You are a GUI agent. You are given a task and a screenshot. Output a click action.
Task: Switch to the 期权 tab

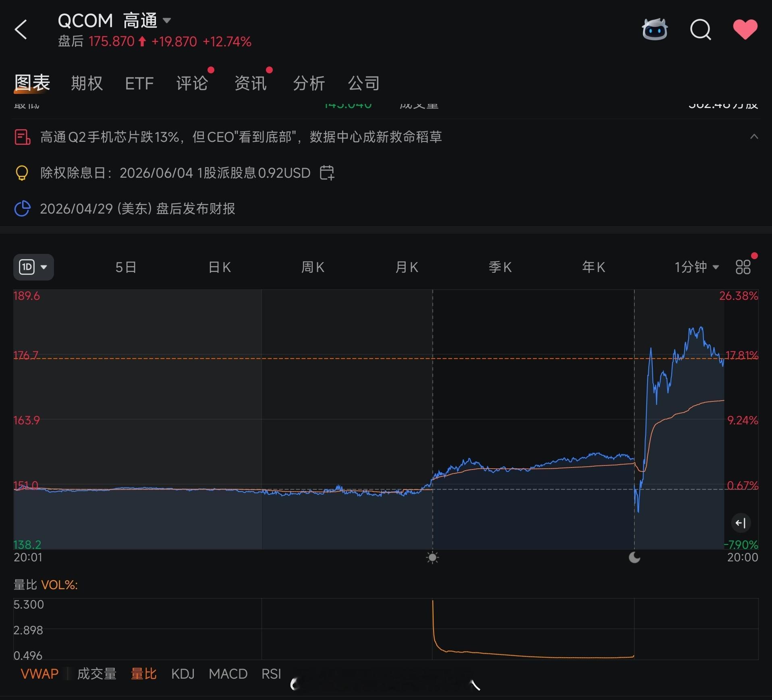tap(86, 83)
